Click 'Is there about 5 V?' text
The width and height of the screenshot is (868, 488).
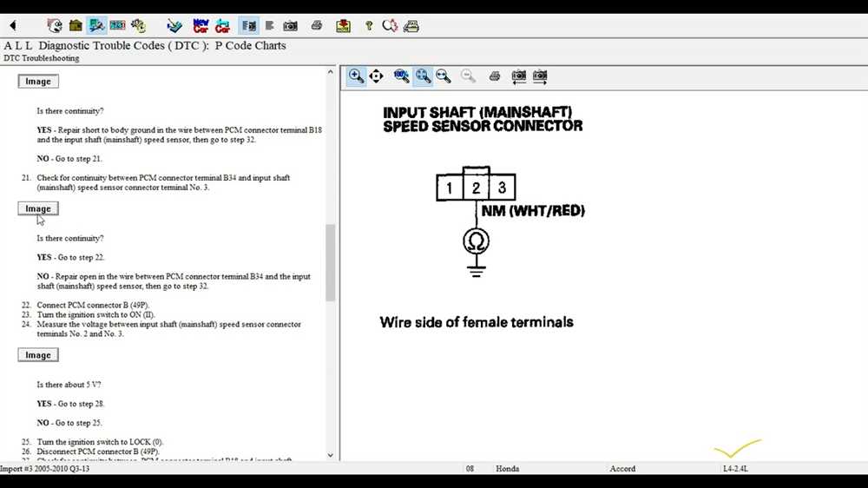(x=69, y=385)
